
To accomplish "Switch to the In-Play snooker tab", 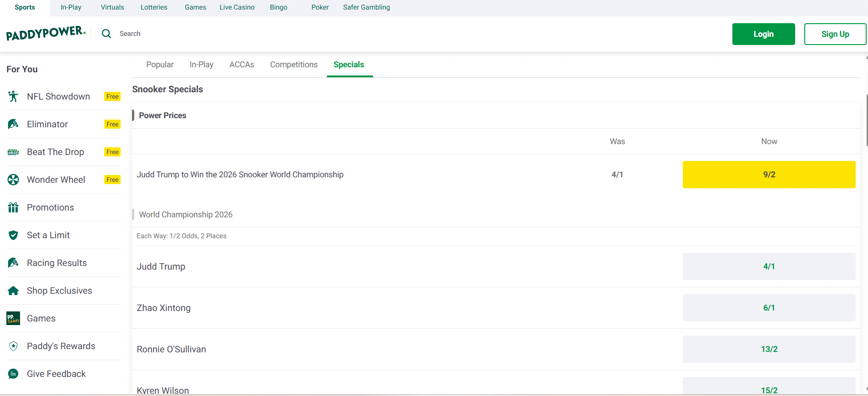I will pyautogui.click(x=202, y=65).
